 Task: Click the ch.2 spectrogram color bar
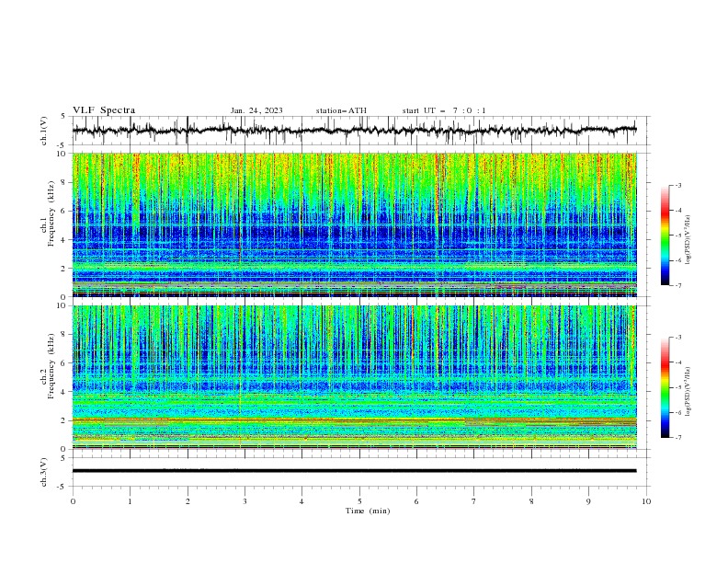665,387
